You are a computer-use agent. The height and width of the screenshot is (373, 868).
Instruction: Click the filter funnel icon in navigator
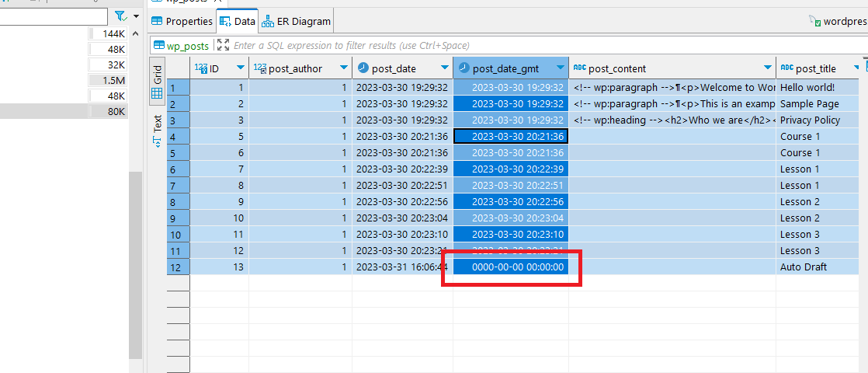point(120,16)
